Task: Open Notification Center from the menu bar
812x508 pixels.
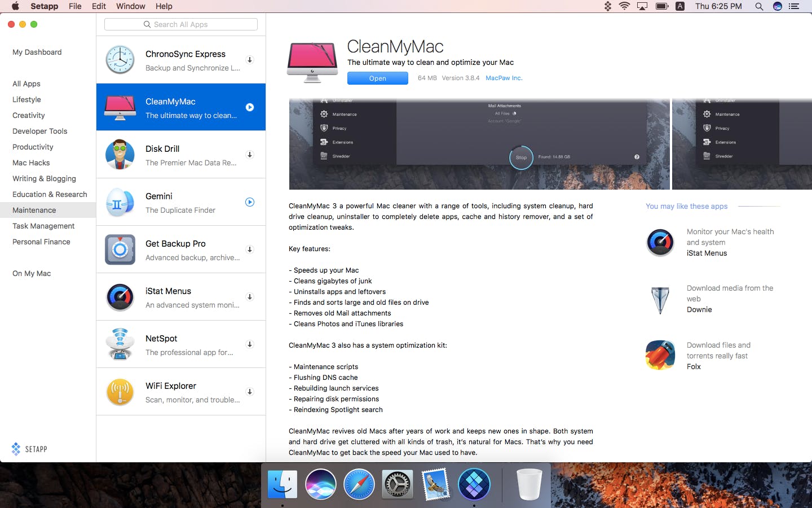Action: click(x=794, y=6)
